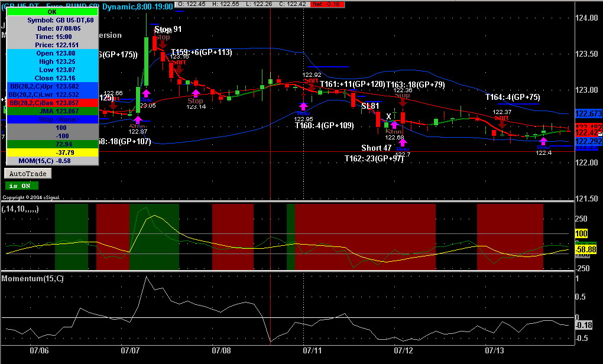The image size is (603, 364).
Task: Click the green JMA 123.067 row
Action: (x=53, y=111)
